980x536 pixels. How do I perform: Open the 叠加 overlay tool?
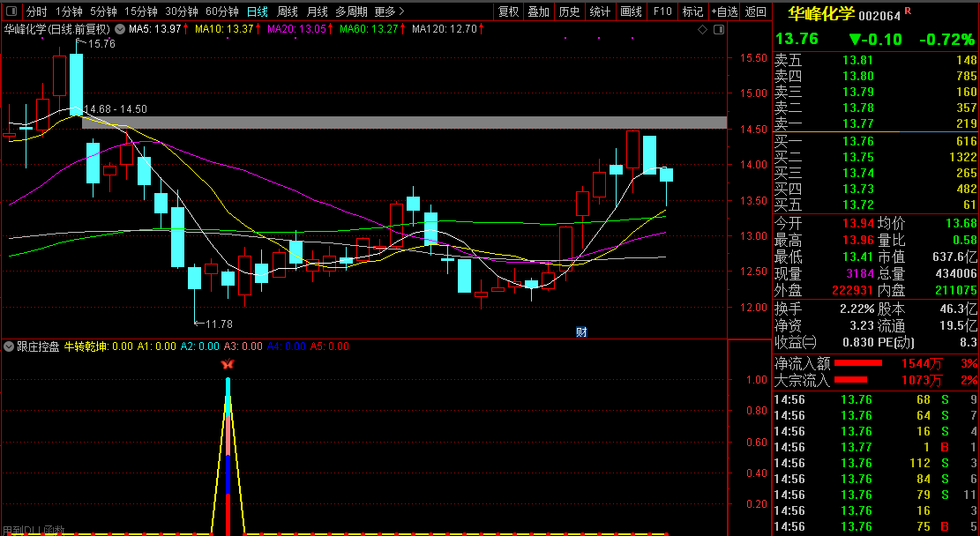(x=538, y=11)
